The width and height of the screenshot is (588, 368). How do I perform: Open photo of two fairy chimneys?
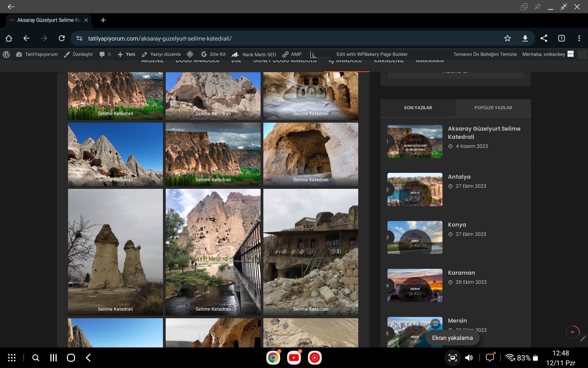click(115, 252)
